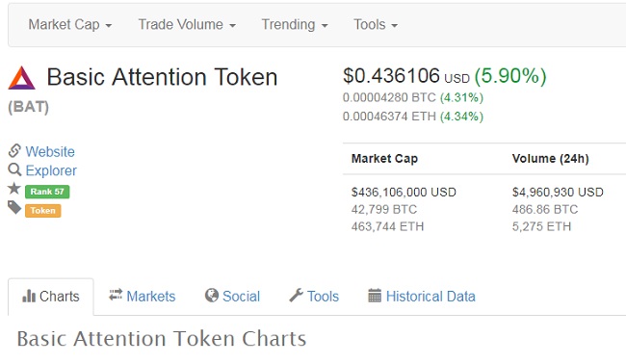Expand the Trending dropdown menu
Image resolution: width=626 pixels, height=364 pixels.
tap(295, 25)
